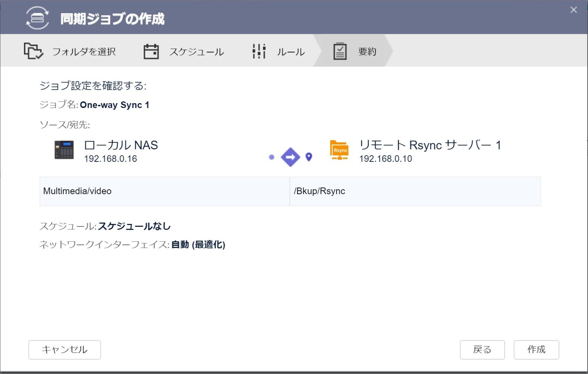The width and height of the screenshot is (588, 374).
Task: Close the sync job creation dialog
Action: [x=573, y=10]
